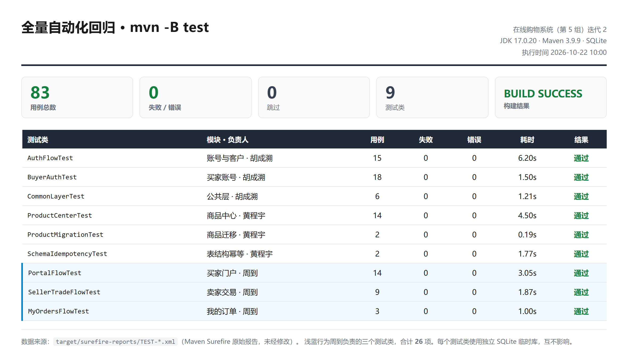Click the page title 全量自动化回归
The width and height of the screenshot is (628, 364).
point(68,27)
